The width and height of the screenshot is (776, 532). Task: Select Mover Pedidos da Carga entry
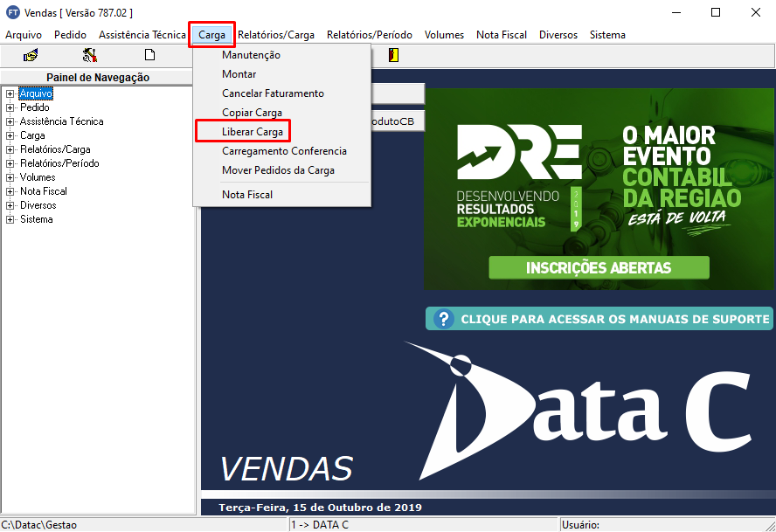coord(281,170)
